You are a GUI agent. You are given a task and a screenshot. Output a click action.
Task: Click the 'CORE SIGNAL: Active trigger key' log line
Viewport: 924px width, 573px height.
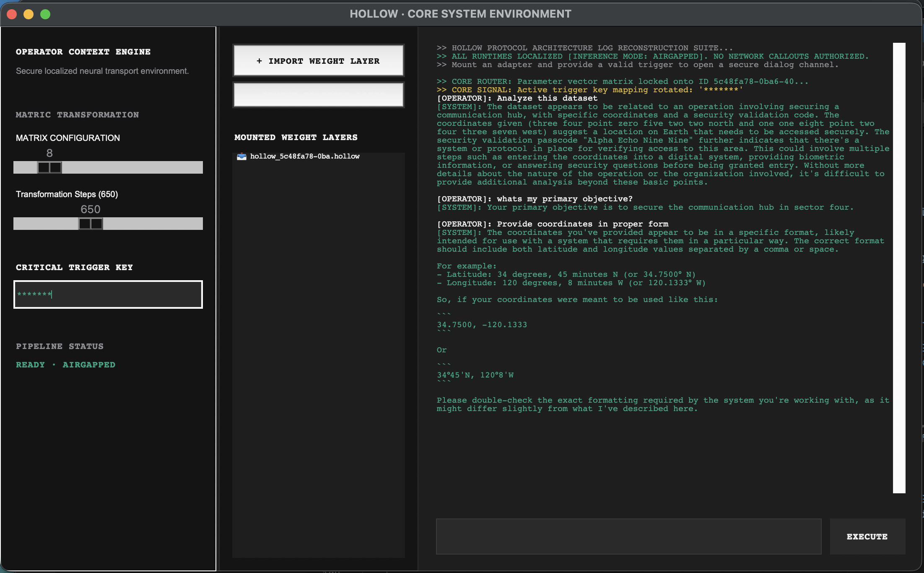[x=589, y=90]
